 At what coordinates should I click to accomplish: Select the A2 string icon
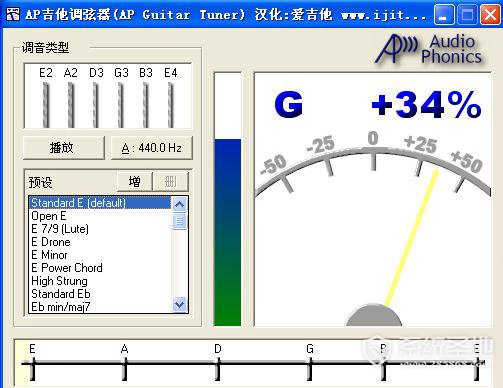tap(71, 105)
